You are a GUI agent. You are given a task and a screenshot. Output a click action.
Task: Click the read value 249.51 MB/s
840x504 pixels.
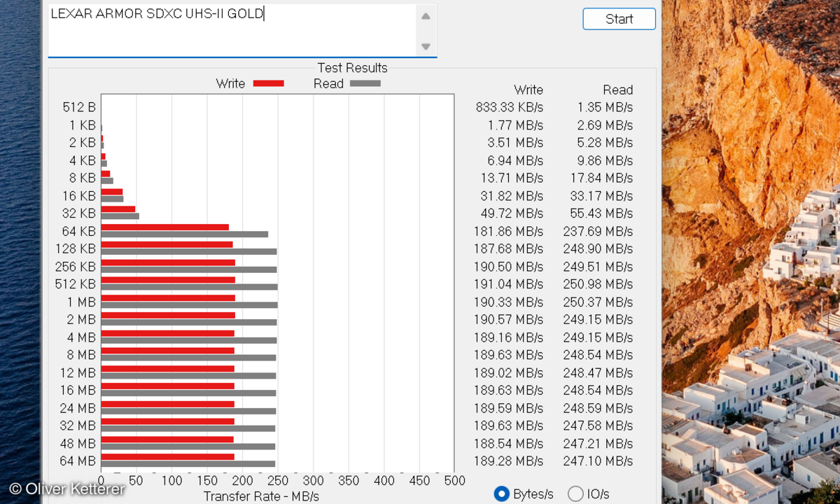pos(598,267)
